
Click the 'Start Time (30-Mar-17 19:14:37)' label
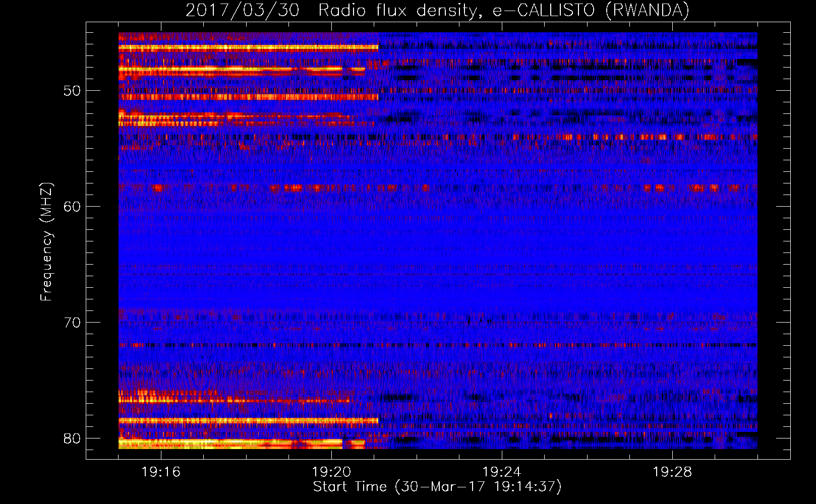tap(437, 487)
